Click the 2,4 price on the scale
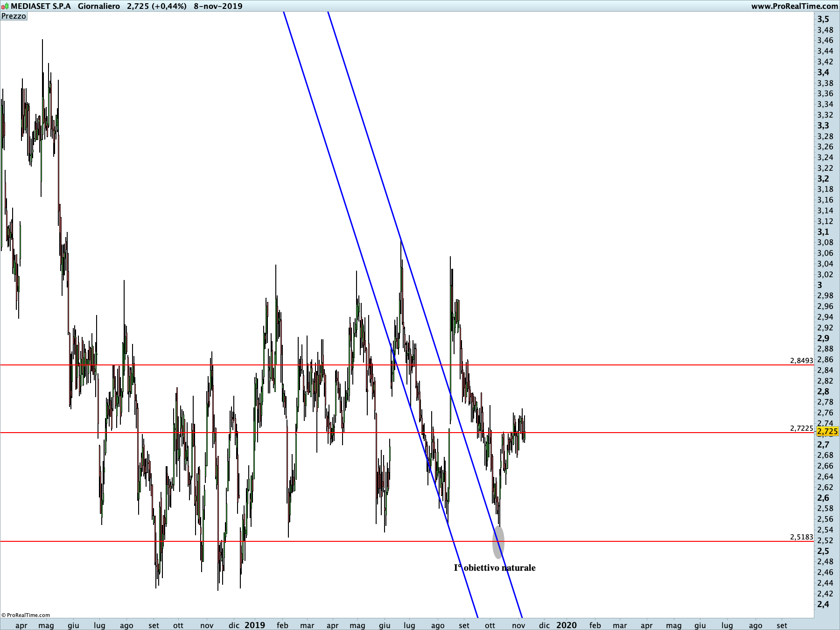The height and width of the screenshot is (630, 840). click(x=823, y=604)
